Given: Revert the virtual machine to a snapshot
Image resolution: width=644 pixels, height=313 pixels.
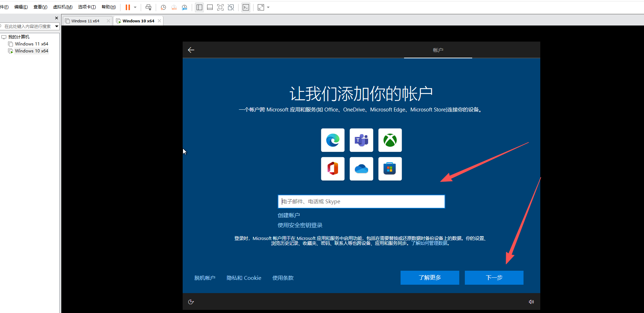Looking at the screenshot, I should (174, 7).
